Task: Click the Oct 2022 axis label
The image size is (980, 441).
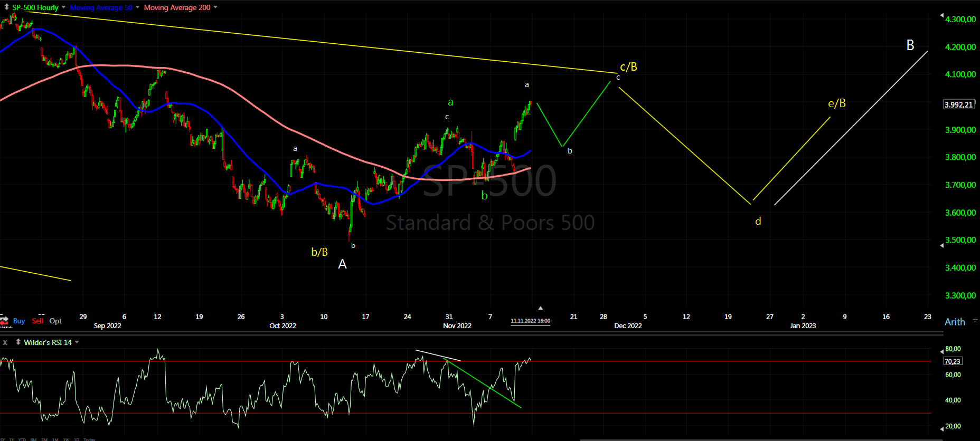Action: tap(282, 325)
